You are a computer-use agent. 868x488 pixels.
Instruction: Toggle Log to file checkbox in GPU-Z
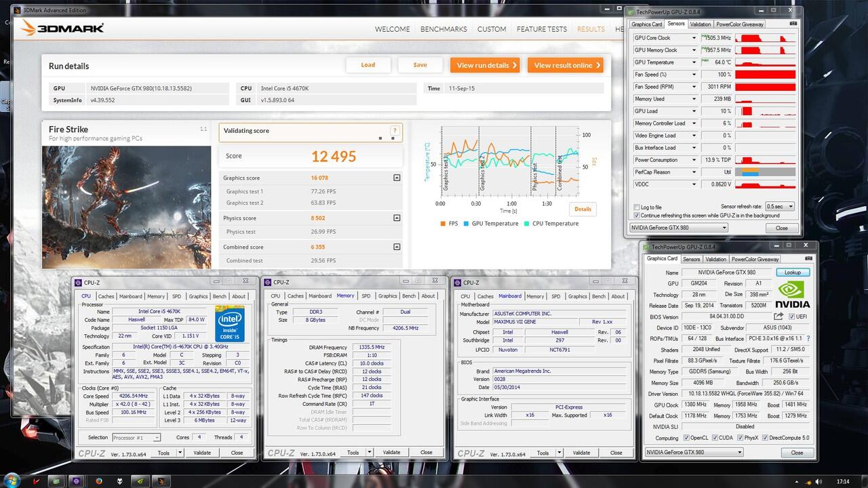click(636, 207)
